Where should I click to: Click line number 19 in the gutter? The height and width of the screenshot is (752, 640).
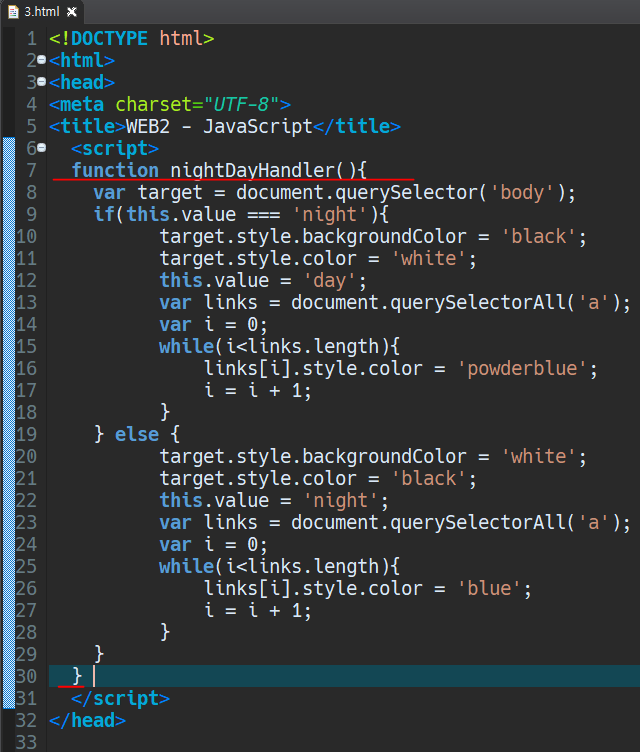26,435
